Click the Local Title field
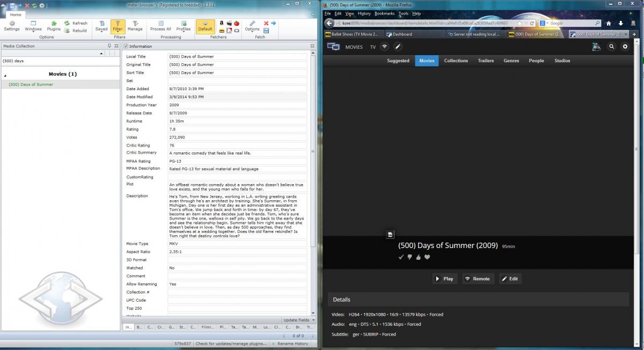644x350 pixels. tap(238, 56)
